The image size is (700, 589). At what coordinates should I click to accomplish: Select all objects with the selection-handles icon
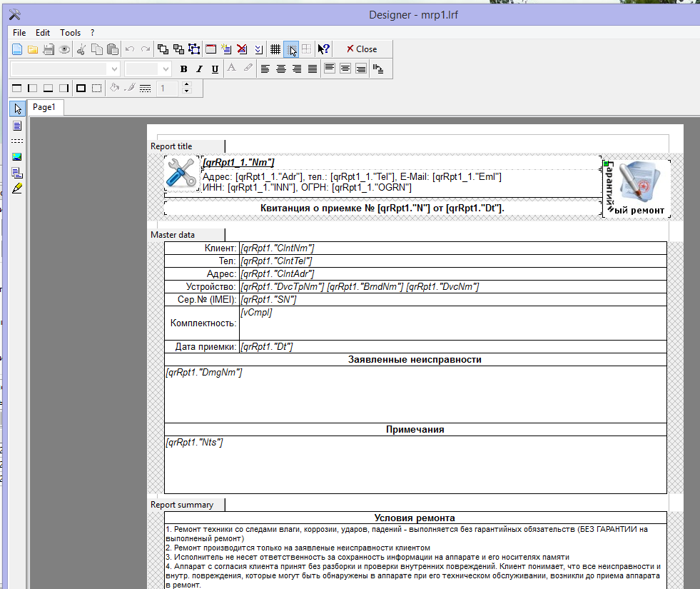pyautogui.click(x=194, y=49)
